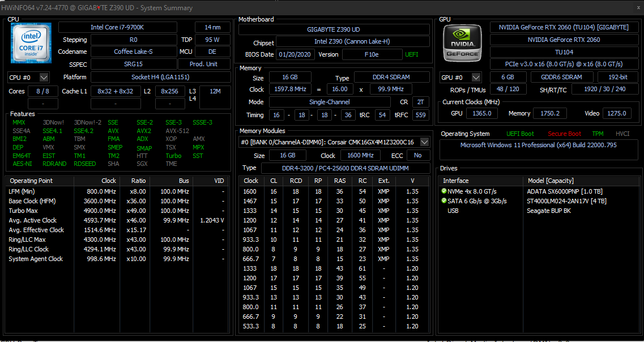This screenshot has width=644, height=342.
Task: Click the Ring/LLC Clock row
Action: pos(117,249)
